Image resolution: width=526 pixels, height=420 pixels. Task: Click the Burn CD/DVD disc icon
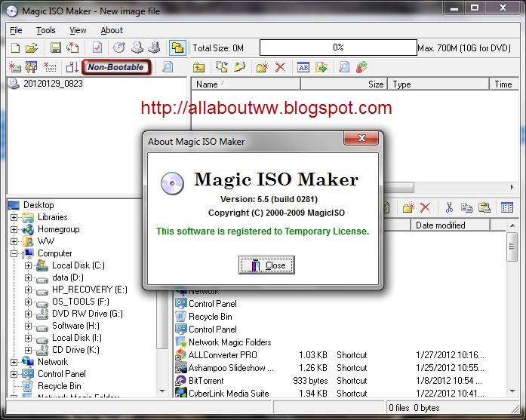[119, 48]
